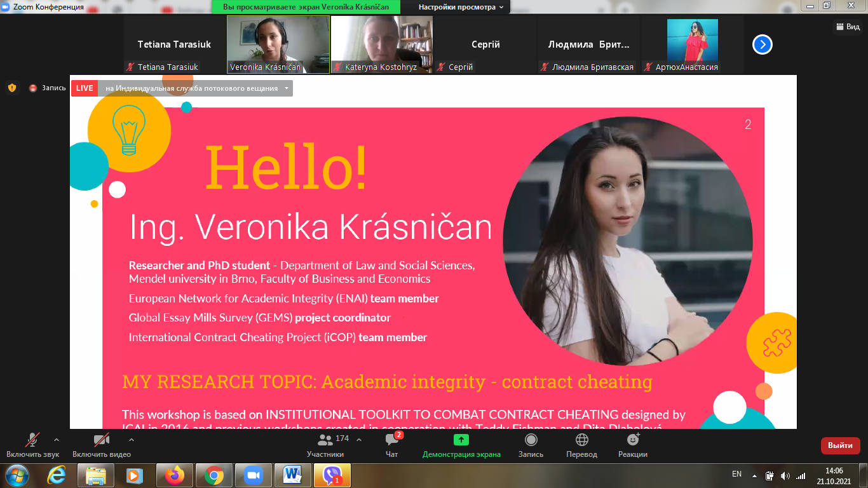868x488 pixels.
Task: Open Firefox from the taskbar
Action: click(174, 475)
